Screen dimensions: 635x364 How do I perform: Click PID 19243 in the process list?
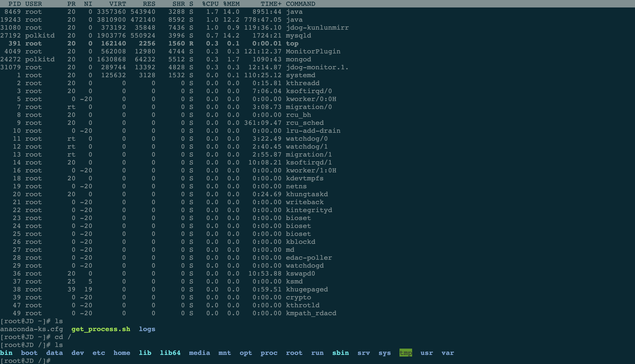click(11, 20)
